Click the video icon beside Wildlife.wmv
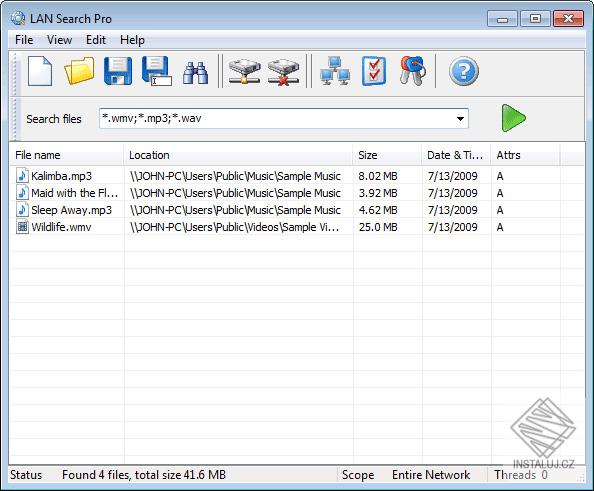 click(x=22, y=227)
